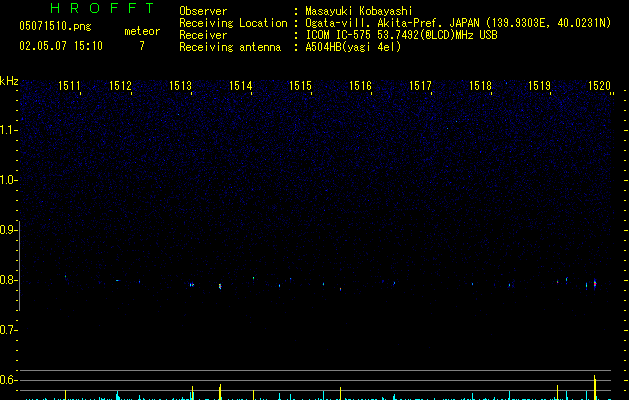Click the meteor count value 7

142,46
